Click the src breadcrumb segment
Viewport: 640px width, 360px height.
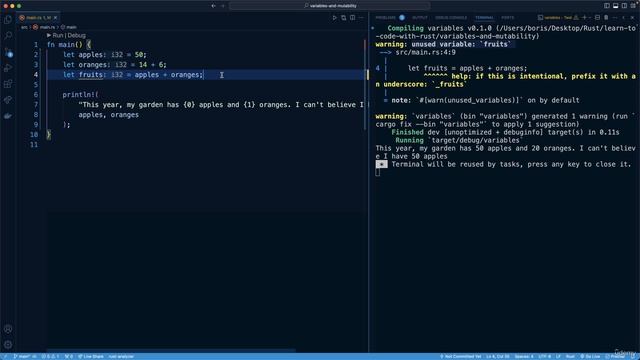(x=24, y=27)
